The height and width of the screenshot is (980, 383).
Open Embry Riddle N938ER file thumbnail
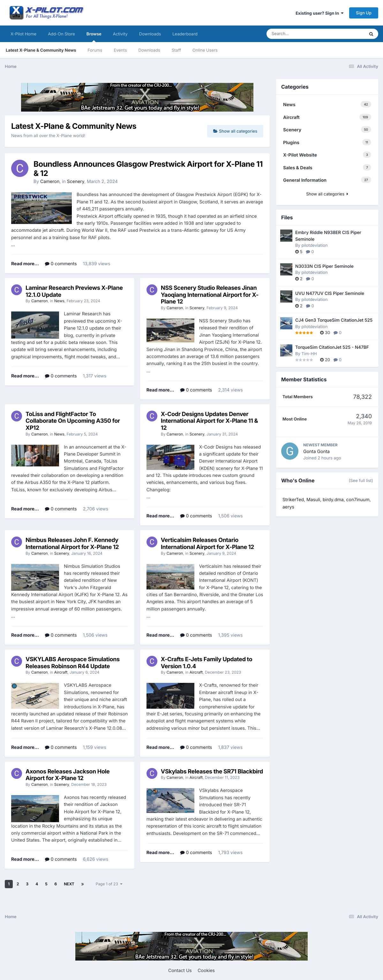[x=286, y=236]
